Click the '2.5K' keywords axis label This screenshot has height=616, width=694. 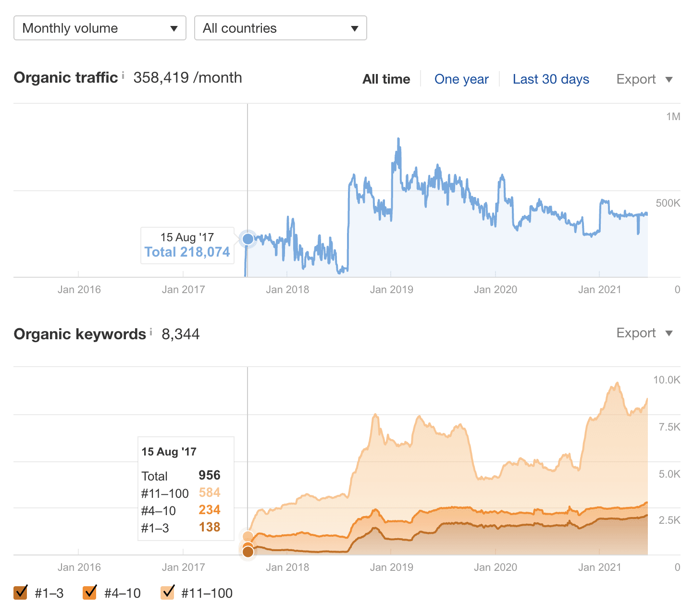(x=669, y=520)
